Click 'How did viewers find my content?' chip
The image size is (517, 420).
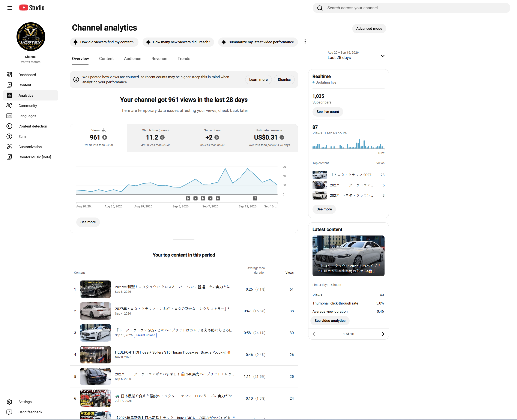[104, 42]
